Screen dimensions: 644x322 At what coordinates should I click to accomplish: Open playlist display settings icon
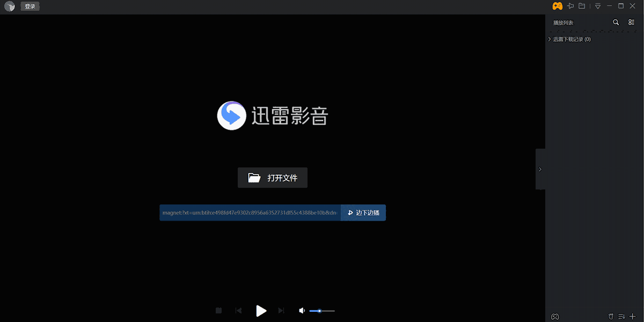(x=631, y=22)
